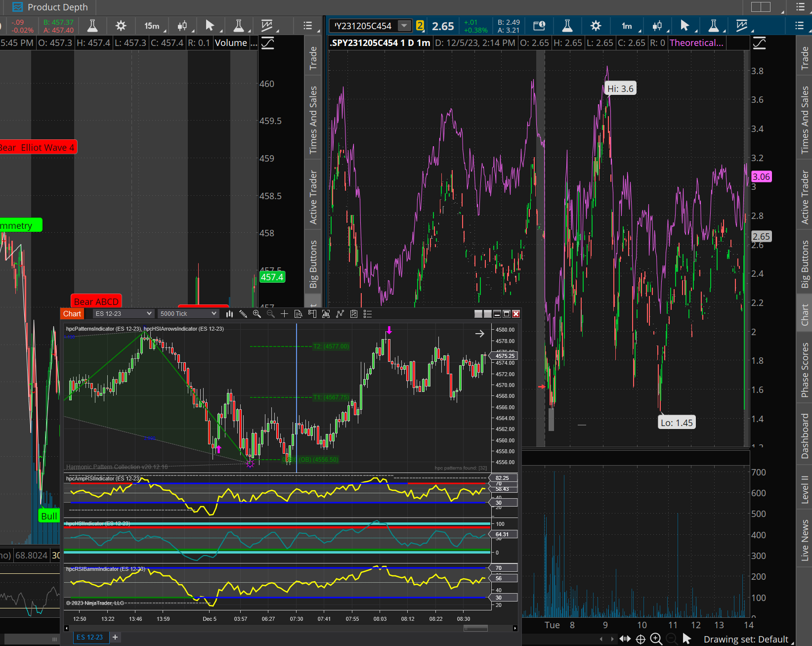The height and width of the screenshot is (646, 812).
Task: Zoom in on the NinjaTrader chart
Action: [257, 314]
